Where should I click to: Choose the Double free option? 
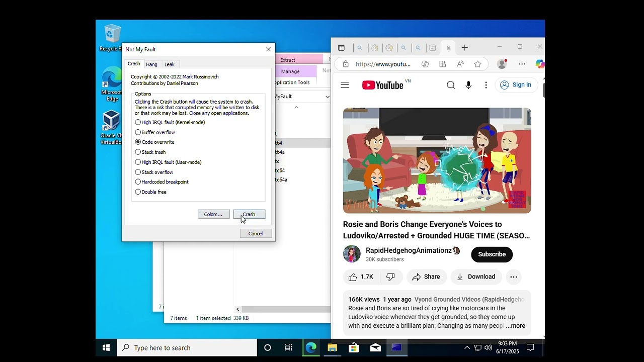coord(151,192)
